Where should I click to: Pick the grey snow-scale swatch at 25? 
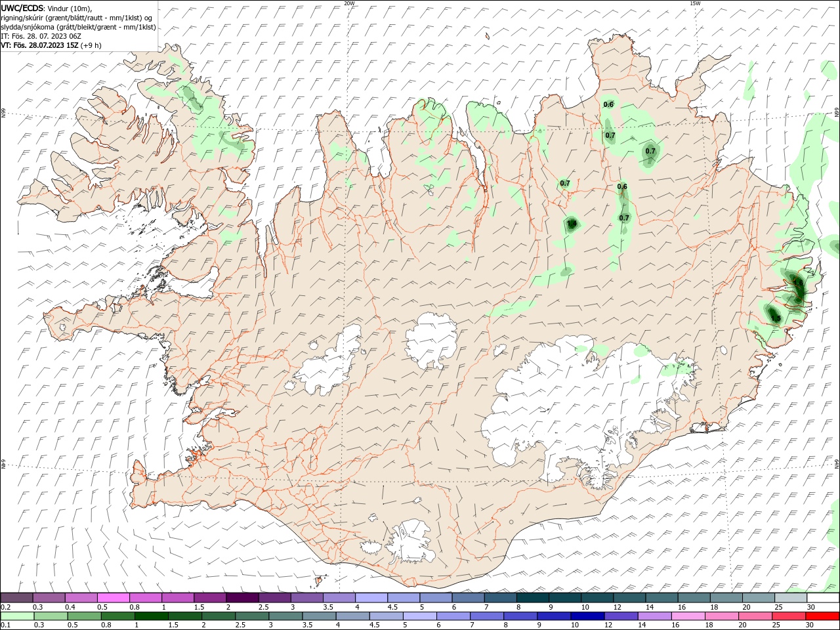tap(791, 598)
